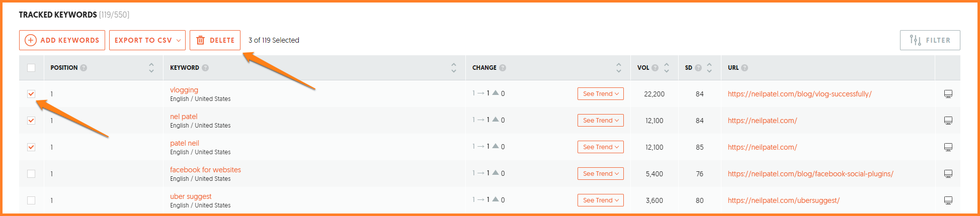Expand See Trend for nel patel
This screenshot has height=216, width=980.
pyautogui.click(x=600, y=121)
